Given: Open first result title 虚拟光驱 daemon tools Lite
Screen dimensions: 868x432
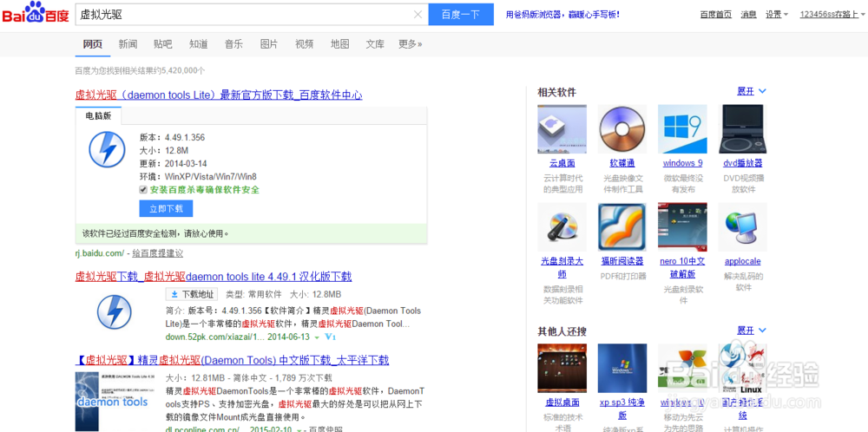Looking at the screenshot, I should pyautogui.click(x=219, y=95).
